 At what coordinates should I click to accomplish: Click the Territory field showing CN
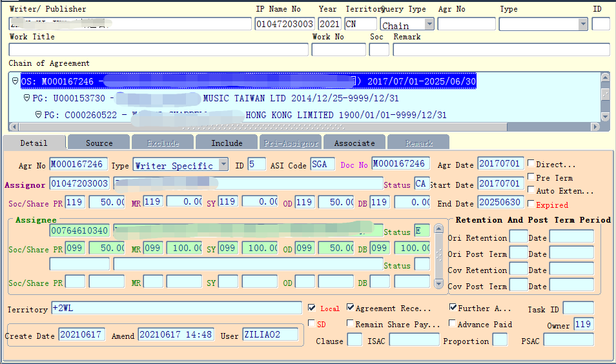tap(361, 24)
